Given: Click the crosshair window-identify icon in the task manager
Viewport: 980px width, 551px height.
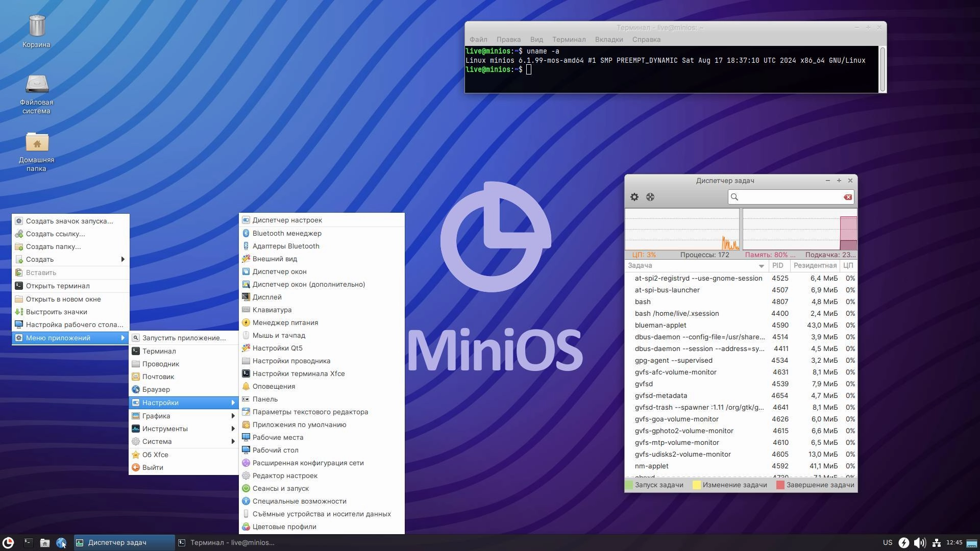Looking at the screenshot, I should tap(650, 197).
